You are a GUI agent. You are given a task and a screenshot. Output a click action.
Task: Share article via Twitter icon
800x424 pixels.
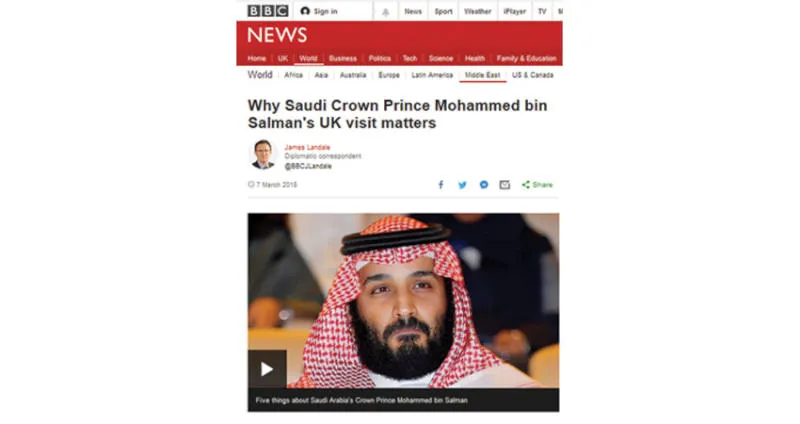(462, 185)
